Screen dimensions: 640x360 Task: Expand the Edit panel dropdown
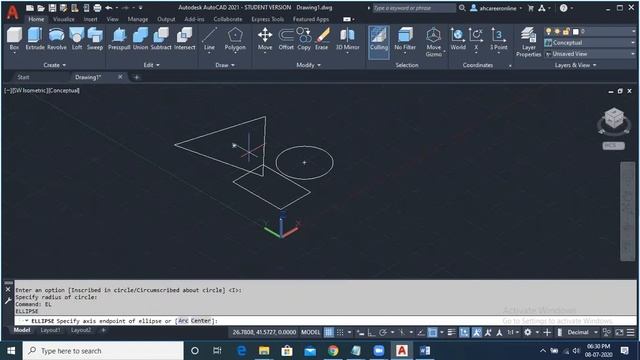(x=151, y=65)
